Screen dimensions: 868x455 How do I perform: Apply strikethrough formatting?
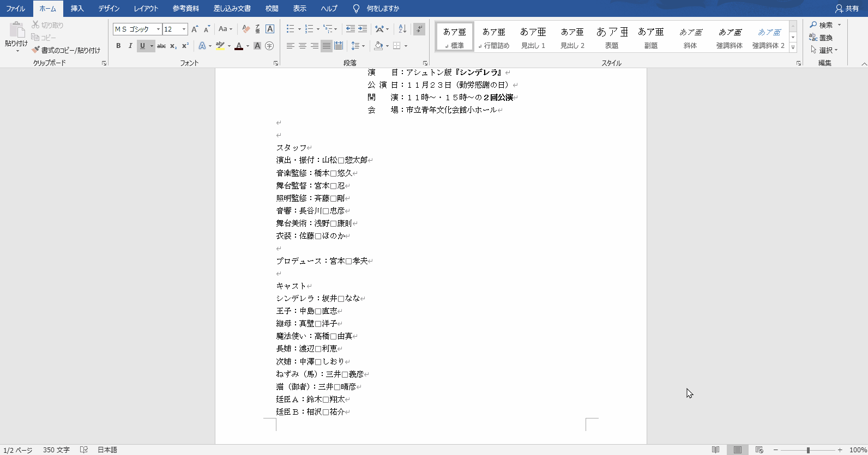point(161,46)
